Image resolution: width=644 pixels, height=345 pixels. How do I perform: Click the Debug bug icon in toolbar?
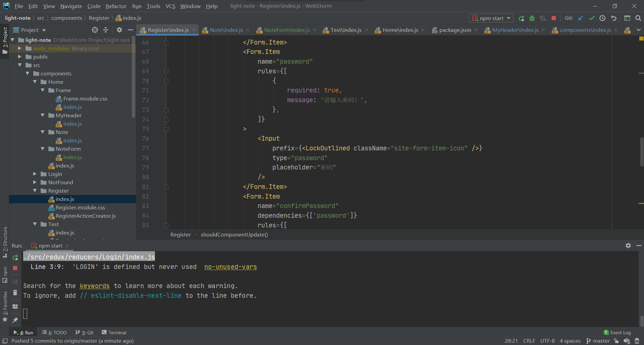click(532, 18)
